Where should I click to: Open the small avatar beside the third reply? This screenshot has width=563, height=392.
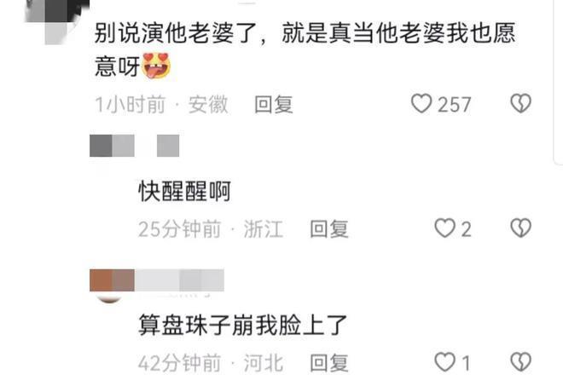click(109, 297)
